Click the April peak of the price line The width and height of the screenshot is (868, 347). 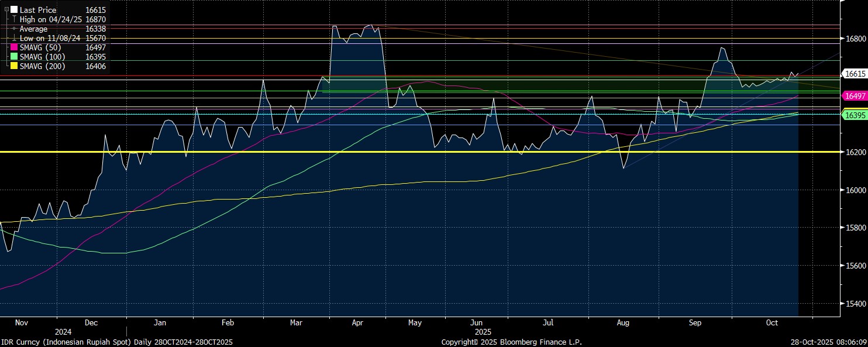[370, 25]
